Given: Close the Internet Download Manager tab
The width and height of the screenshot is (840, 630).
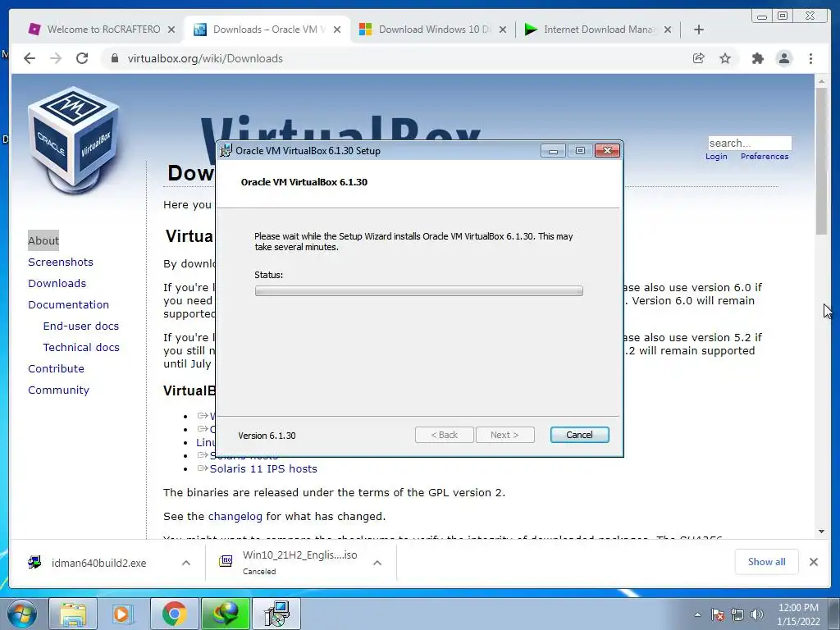Looking at the screenshot, I should [668, 30].
